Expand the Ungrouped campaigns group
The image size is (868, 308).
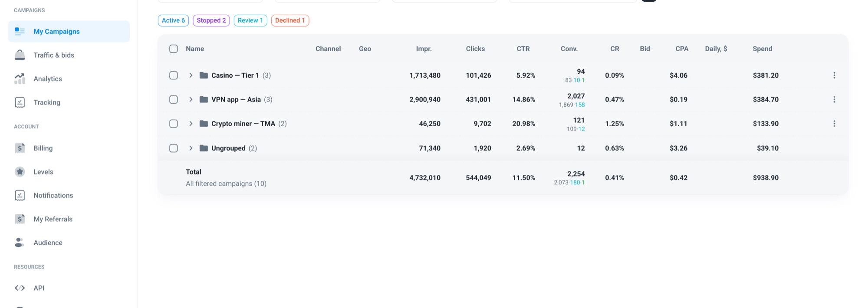[191, 148]
